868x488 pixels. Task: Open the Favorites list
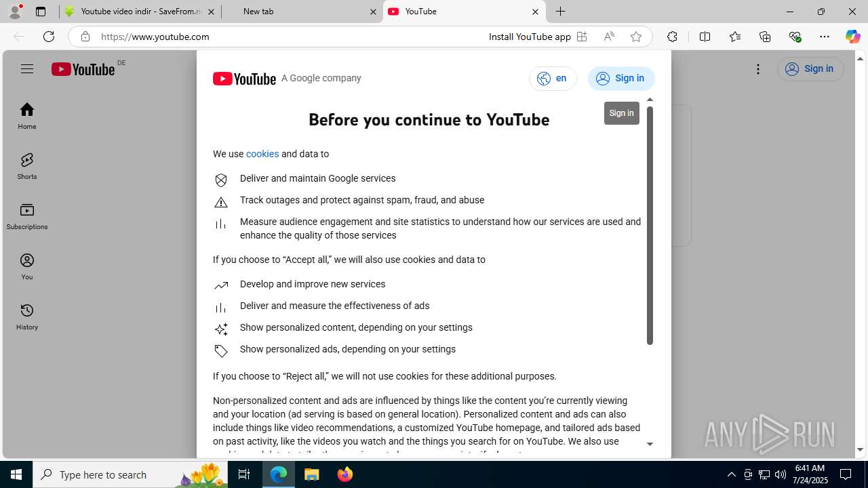[x=735, y=37]
